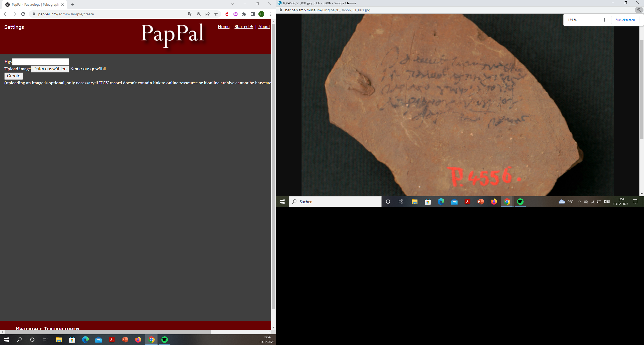Open the Starred link
Image resolution: width=644 pixels, height=345 pixels.
(x=244, y=26)
